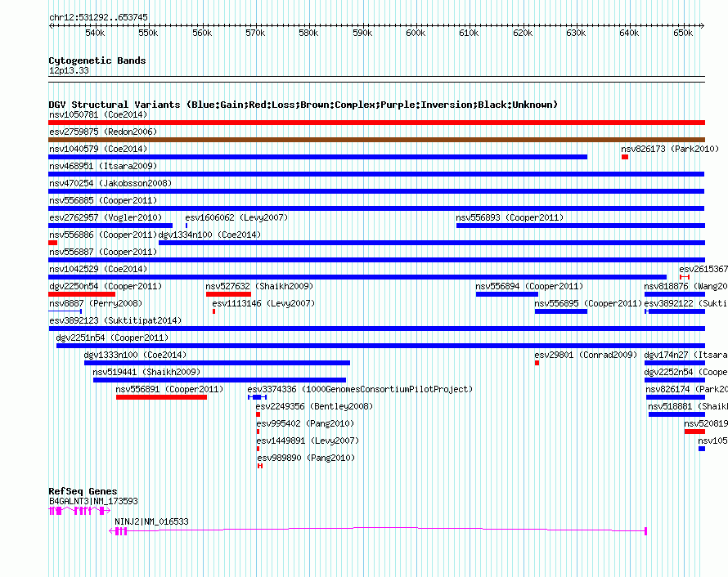The width and height of the screenshot is (728, 577).
Task: Click the nsv556895 (Cooper2011) blue bar
Action: pyautogui.click(x=561, y=311)
